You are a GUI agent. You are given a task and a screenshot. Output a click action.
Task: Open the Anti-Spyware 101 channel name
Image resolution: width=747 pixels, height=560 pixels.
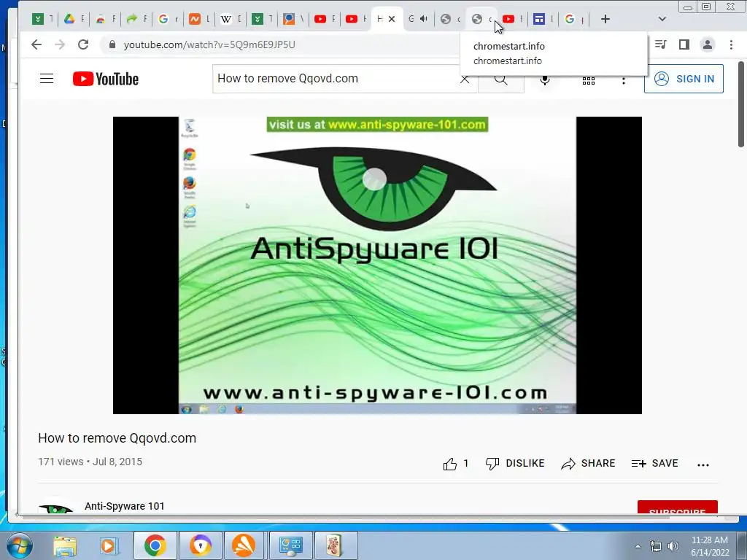pos(124,506)
